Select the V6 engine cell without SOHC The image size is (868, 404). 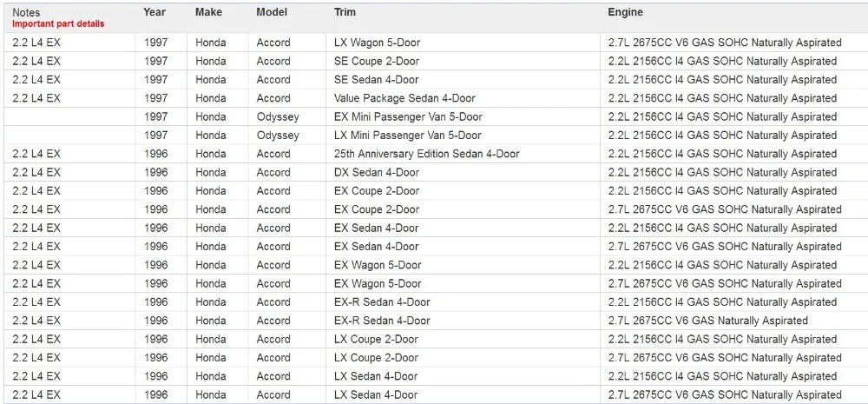707,321
